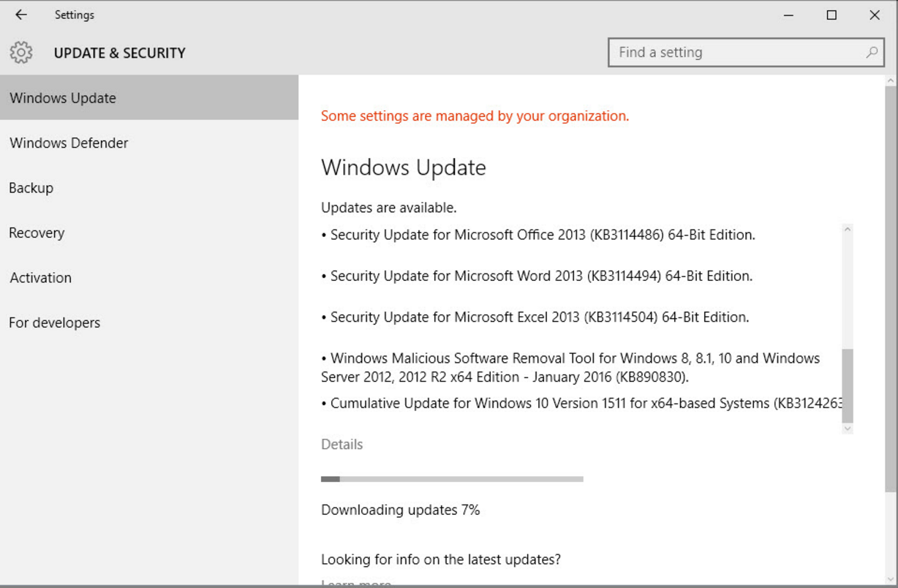Image resolution: width=898 pixels, height=588 pixels.
Task: Click the managed by your organization notice
Action: coord(475,116)
